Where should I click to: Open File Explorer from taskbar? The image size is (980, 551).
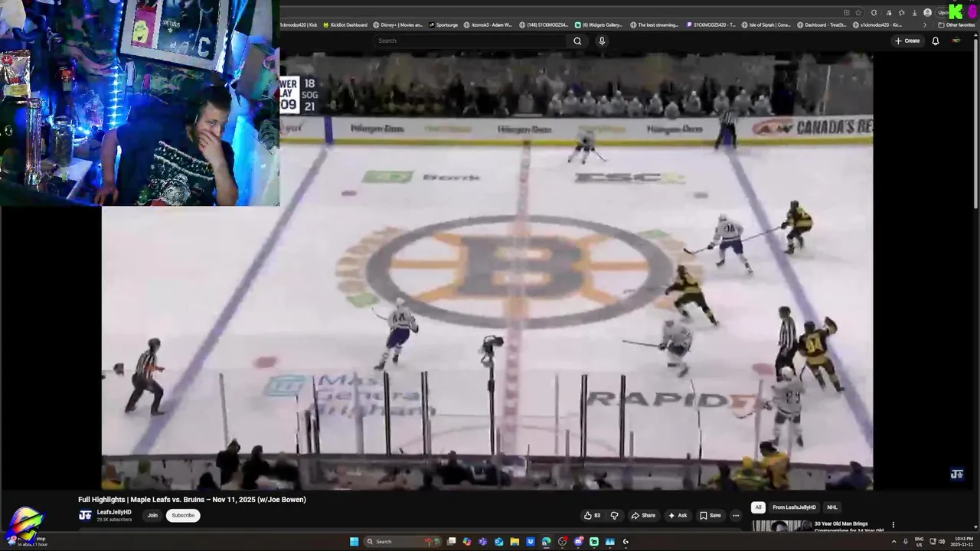tap(514, 542)
